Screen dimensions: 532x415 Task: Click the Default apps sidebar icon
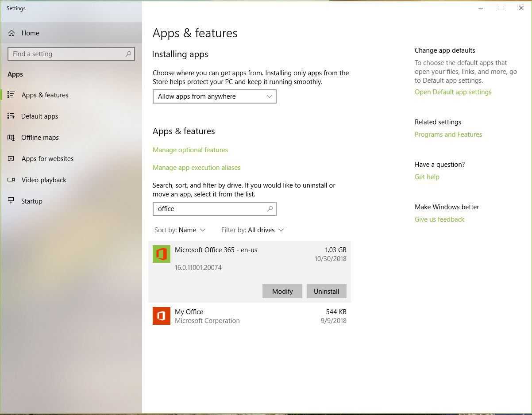tap(11, 116)
